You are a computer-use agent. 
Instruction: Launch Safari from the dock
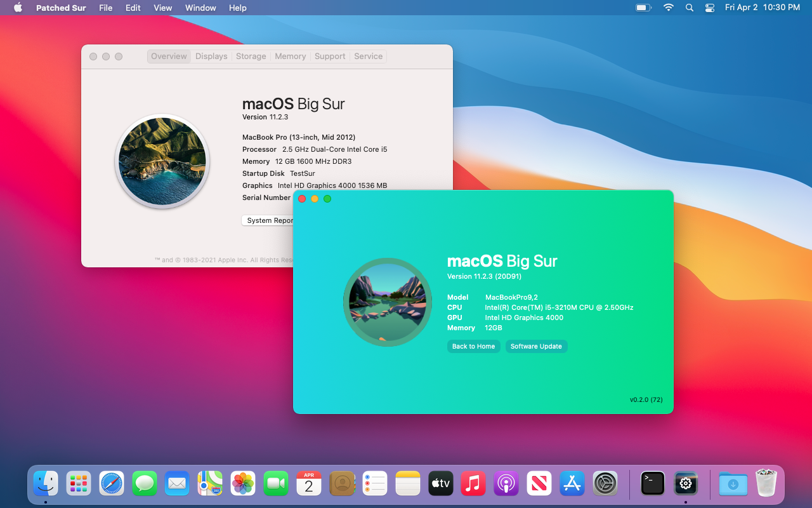[x=112, y=484]
